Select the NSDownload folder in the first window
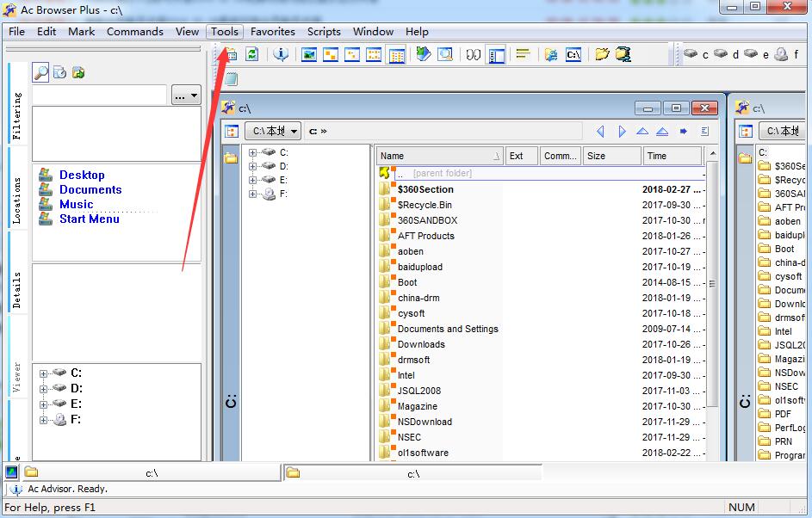Screen dimensions: 812x518 pyautogui.click(x=541, y=422)
